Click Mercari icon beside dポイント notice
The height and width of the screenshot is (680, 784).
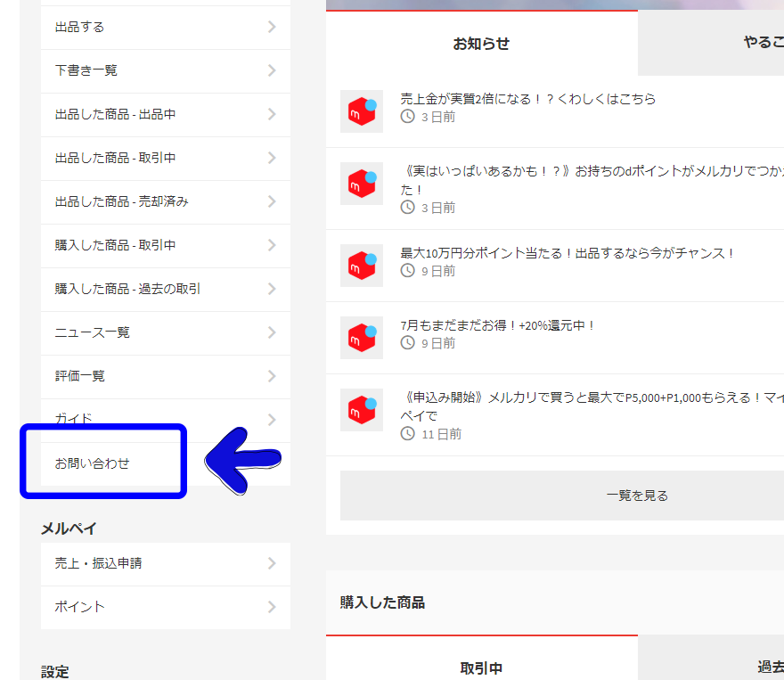coord(362,184)
